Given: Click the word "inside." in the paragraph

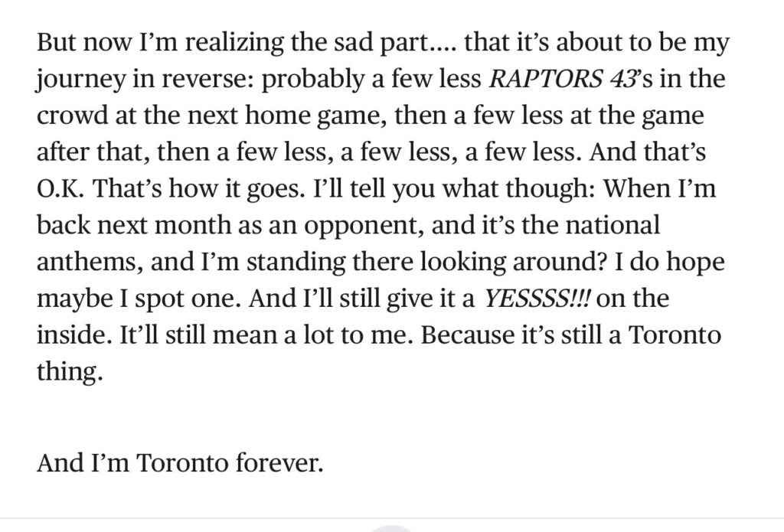Looking at the screenshot, I should 74,335.
